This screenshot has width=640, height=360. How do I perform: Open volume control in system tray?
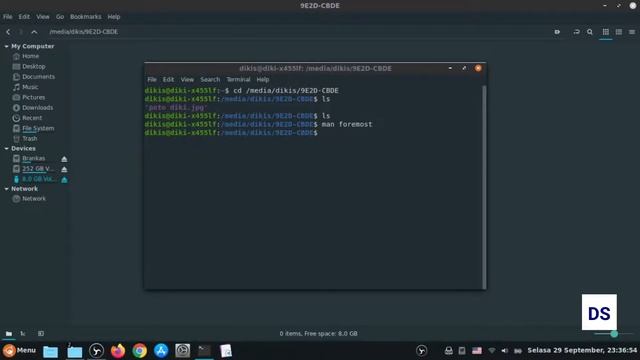[504, 351]
